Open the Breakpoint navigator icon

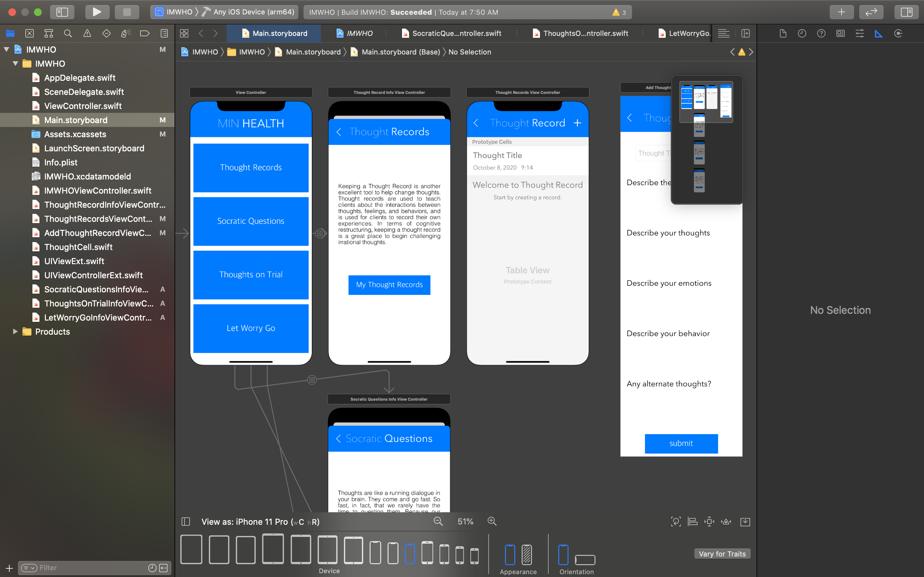coord(145,34)
